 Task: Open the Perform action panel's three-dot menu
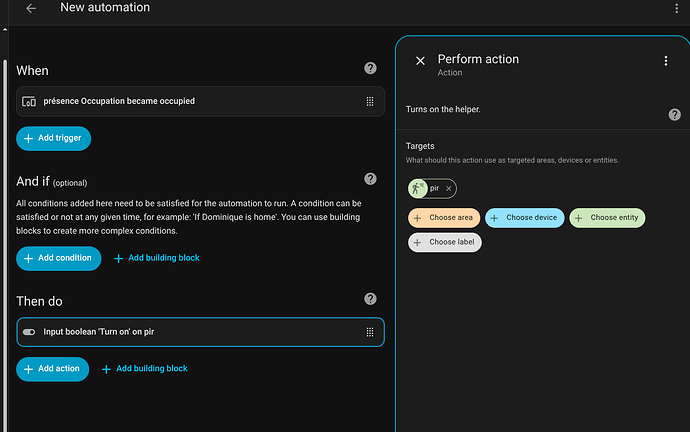(666, 61)
